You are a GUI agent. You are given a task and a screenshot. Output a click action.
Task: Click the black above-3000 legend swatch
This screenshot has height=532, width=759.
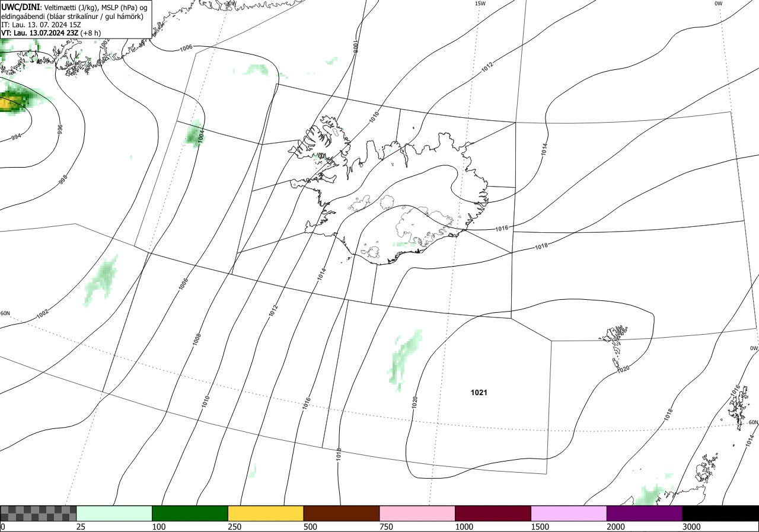pyautogui.click(x=720, y=513)
